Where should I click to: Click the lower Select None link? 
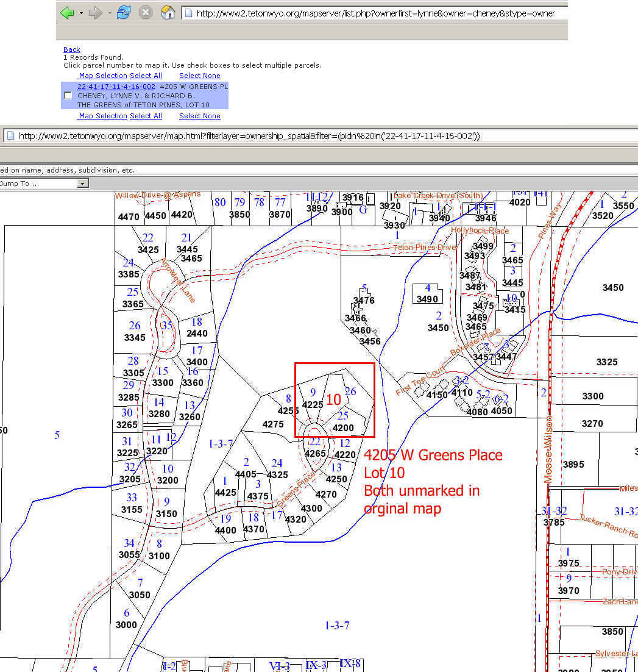199,116
